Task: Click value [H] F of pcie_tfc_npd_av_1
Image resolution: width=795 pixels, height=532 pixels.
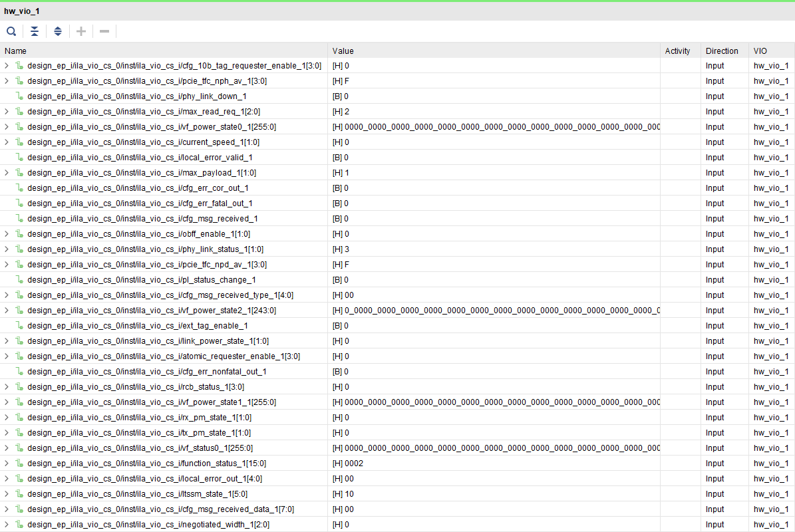Action: (x=341, y=265)
